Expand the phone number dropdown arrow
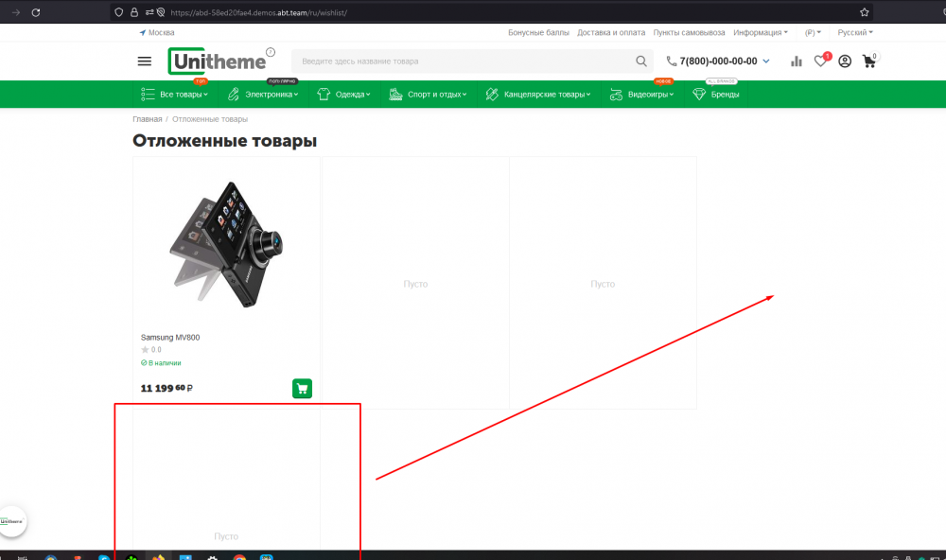Viewport: 946px width, 560px height. pos(766,61)
